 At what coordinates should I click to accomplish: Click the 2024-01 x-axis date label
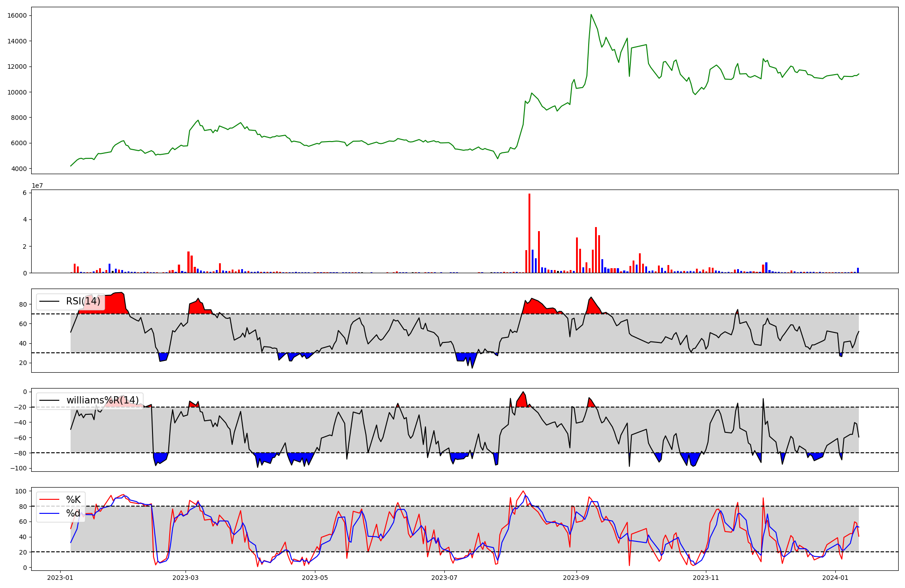coord(835,578)
